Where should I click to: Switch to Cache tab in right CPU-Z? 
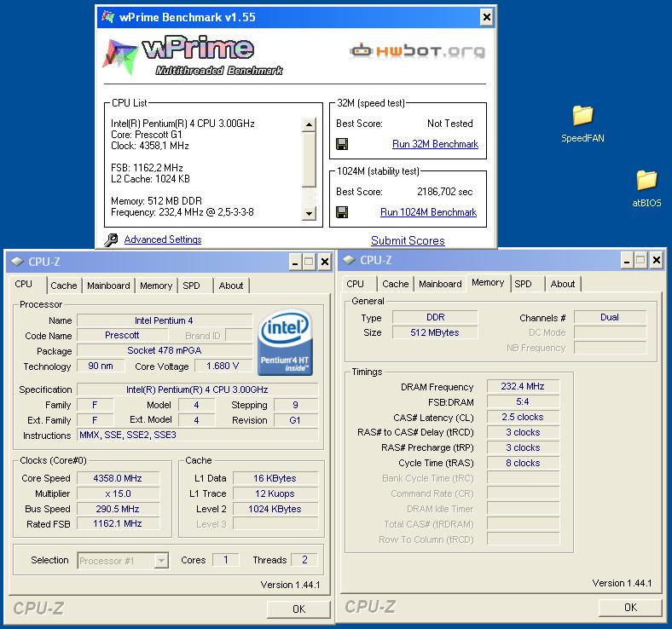click(x=395, y=284)
